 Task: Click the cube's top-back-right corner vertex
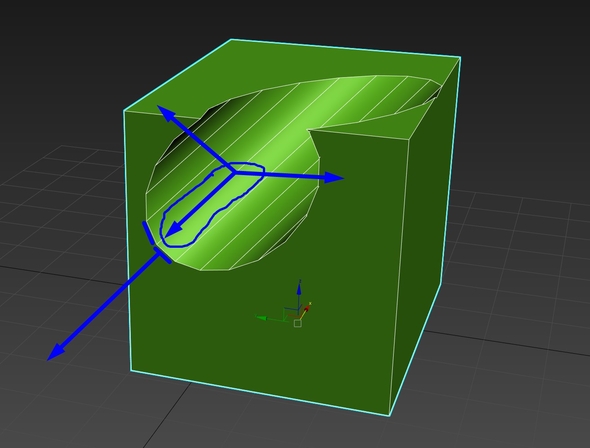[x=460, y=57]
